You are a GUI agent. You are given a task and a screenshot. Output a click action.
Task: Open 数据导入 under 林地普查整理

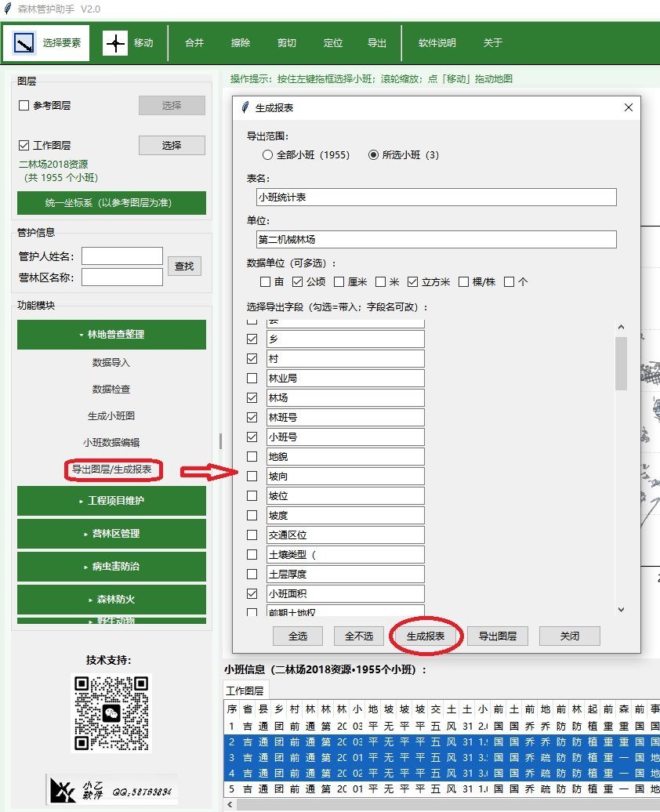(111, 362)
